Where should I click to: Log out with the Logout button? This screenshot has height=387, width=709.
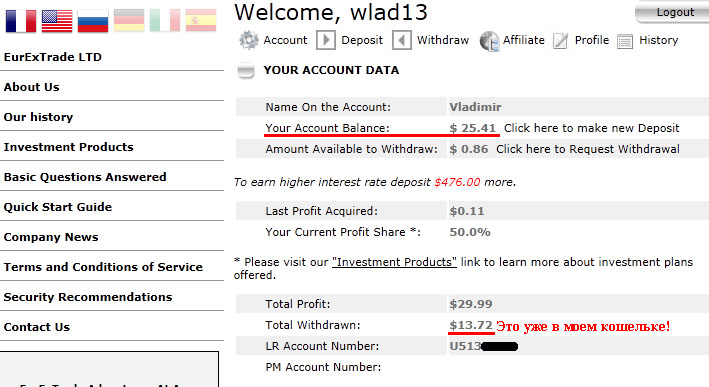[672, 13]
